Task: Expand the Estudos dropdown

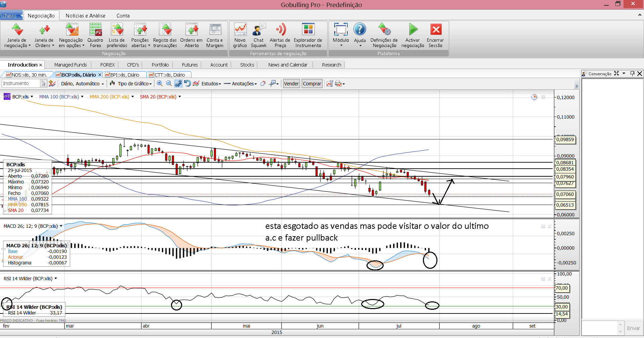Action: coord(211,84)
